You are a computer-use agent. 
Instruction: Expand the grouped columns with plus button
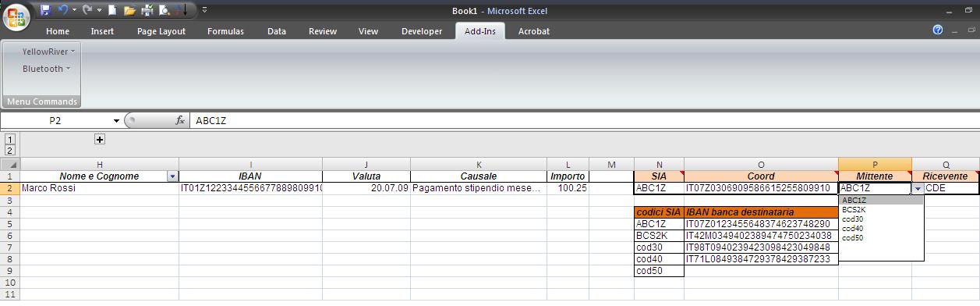coord(100,139)
